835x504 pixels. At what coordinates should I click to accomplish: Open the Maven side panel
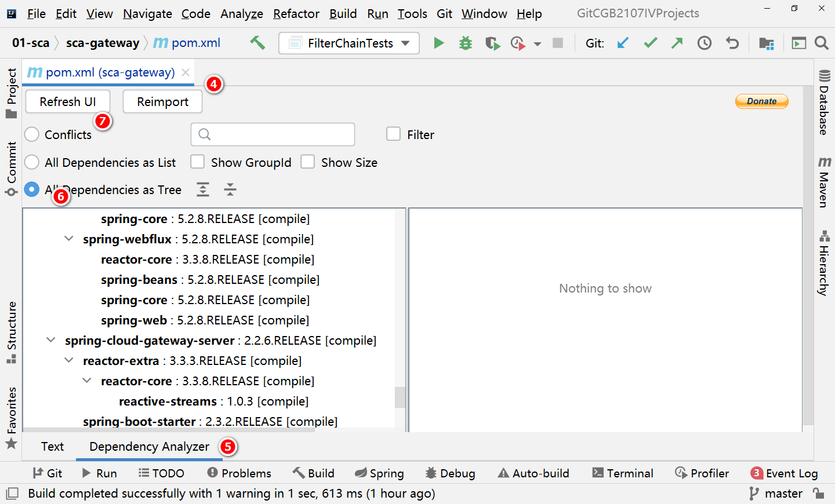click(x=824, y=182)
